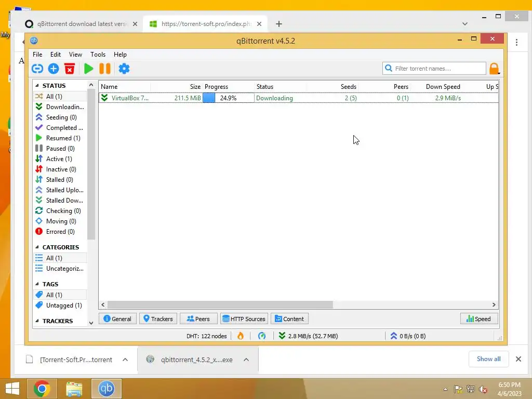This screenshot has height=399, width=532.
Task: Collapse the TAGS section
Action: pos(37,284)
